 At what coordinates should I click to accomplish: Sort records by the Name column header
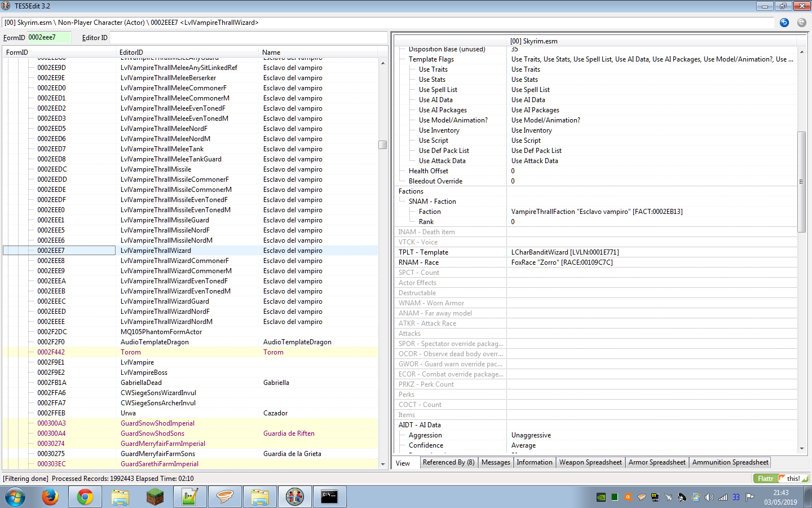click(x=319, y=52)
